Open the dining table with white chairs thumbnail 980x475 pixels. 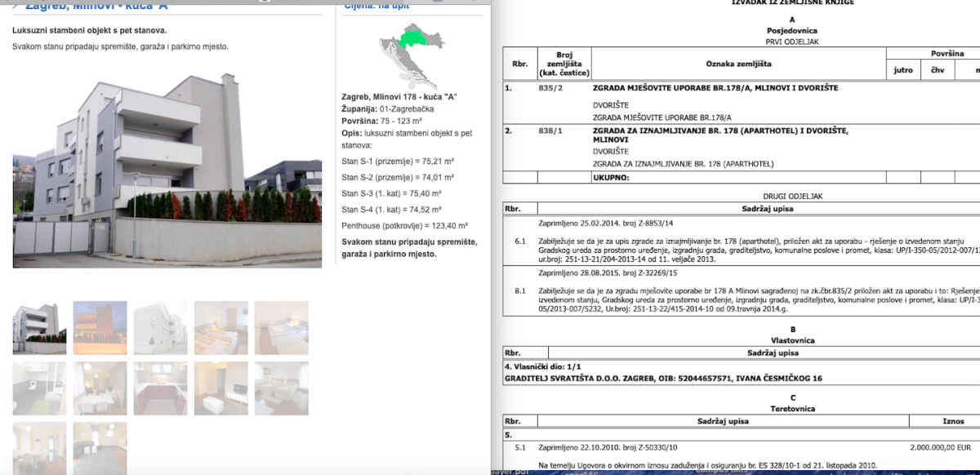[100, 388]
